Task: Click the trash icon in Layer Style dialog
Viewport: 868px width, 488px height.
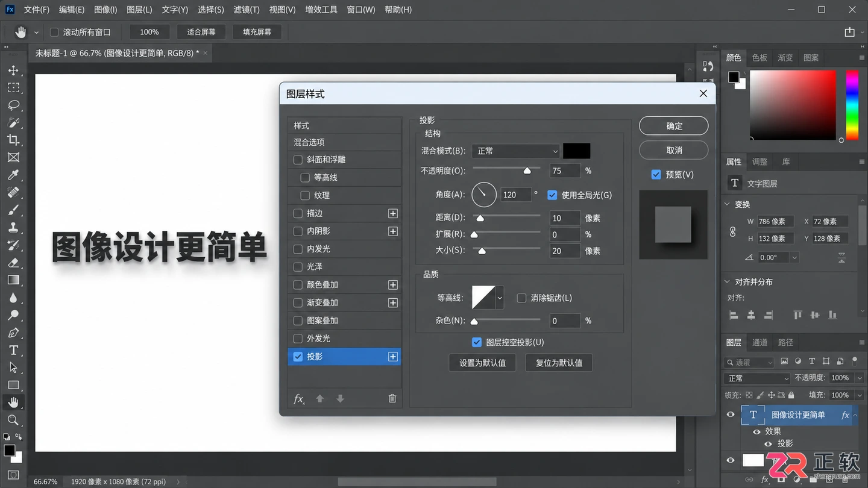Action: coord(392,398)
